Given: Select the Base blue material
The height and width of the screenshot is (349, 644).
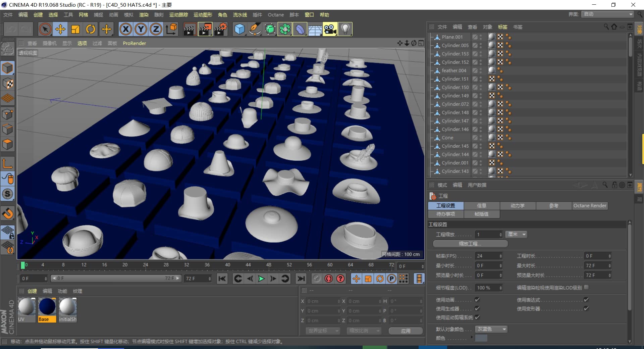Looking at the screenshot, I should coord(47,310).
